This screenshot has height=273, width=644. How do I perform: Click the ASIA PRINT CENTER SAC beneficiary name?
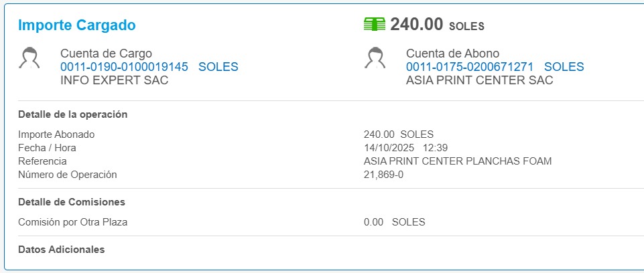coord(480,80)
